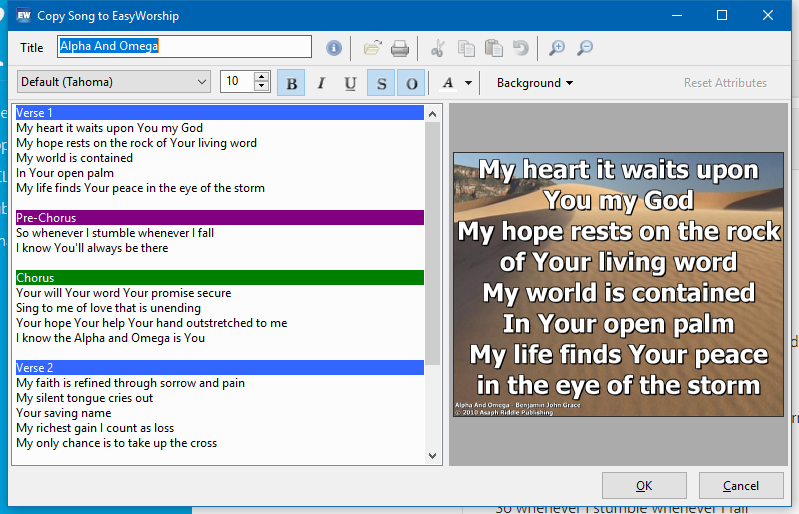Confirm with the OK button

click(644, 485)
